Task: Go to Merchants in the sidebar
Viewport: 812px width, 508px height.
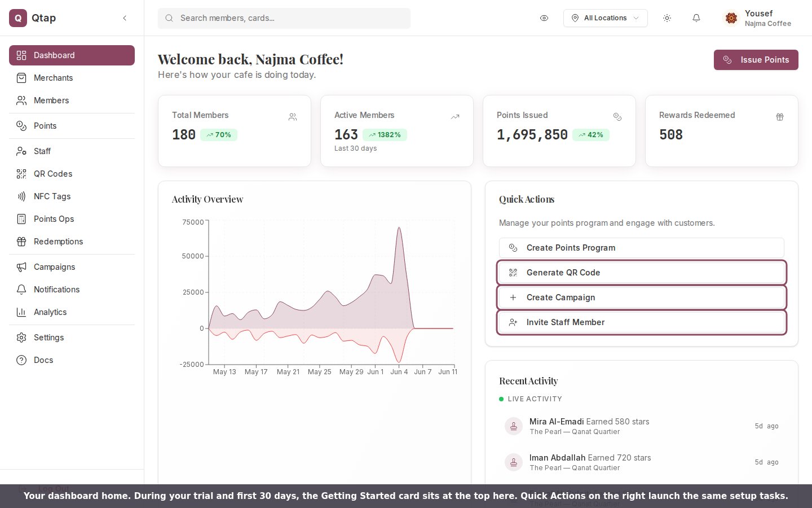Action: coord(72,78)
